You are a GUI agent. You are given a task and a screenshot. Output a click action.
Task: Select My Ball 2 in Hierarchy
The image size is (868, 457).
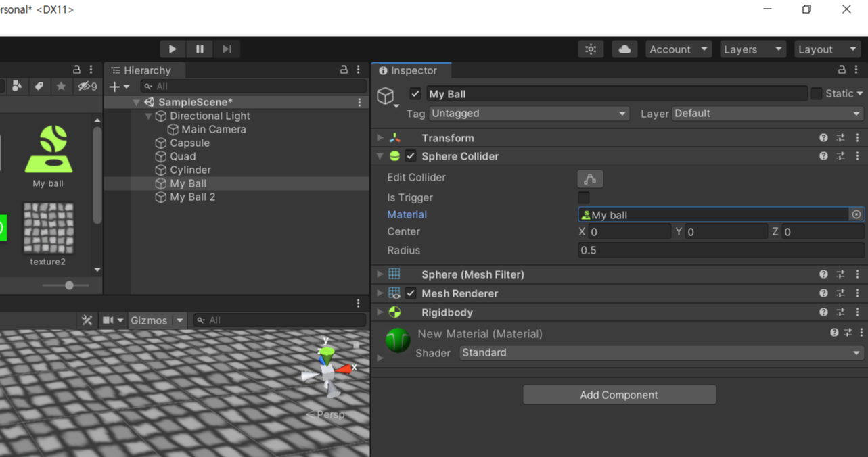[192, 197]
